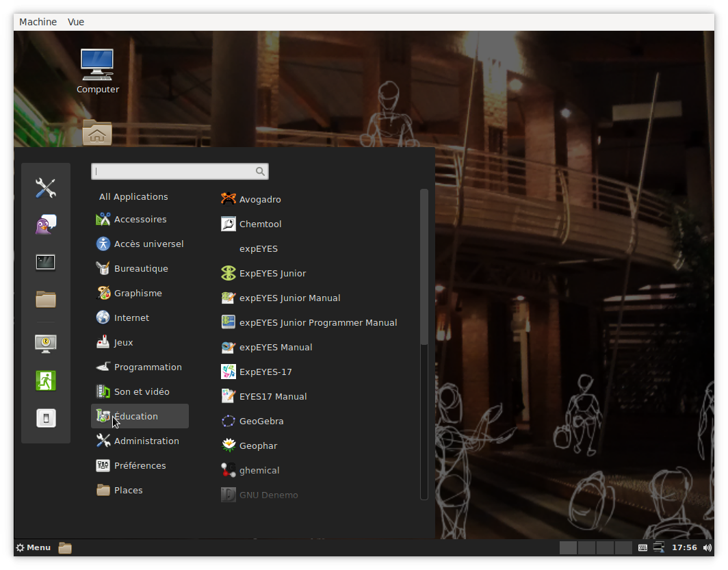
Task: Open the file manager favorite folder icon
Action: pos(45,299)
